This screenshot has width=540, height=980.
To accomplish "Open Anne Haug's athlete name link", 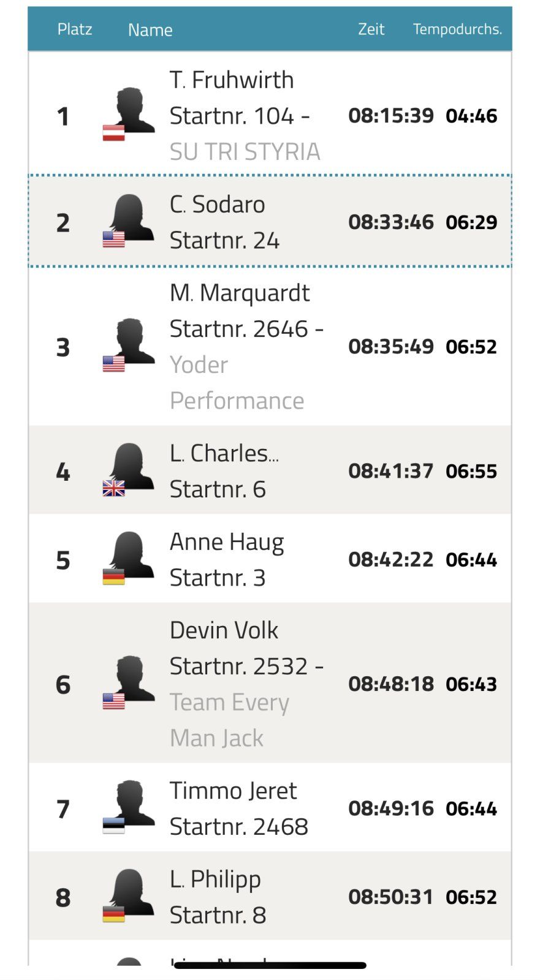I will tap(227, 542).
